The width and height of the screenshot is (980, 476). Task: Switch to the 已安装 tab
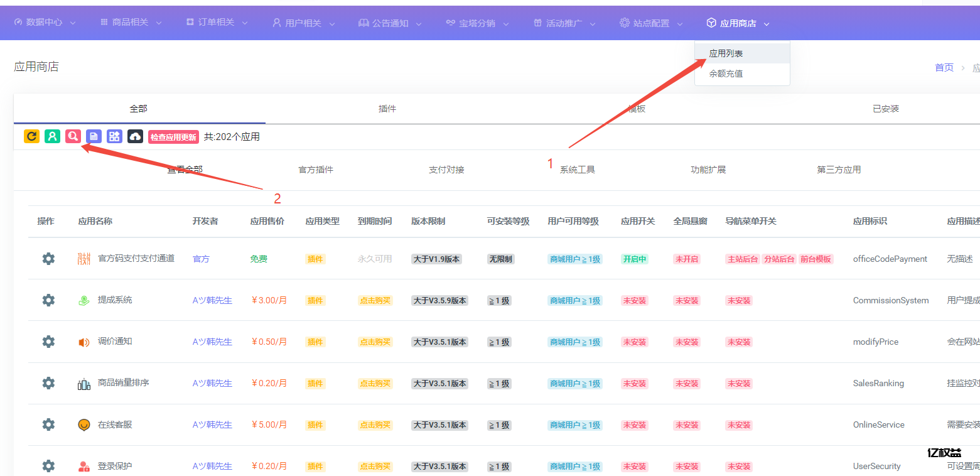pos(885,109)
